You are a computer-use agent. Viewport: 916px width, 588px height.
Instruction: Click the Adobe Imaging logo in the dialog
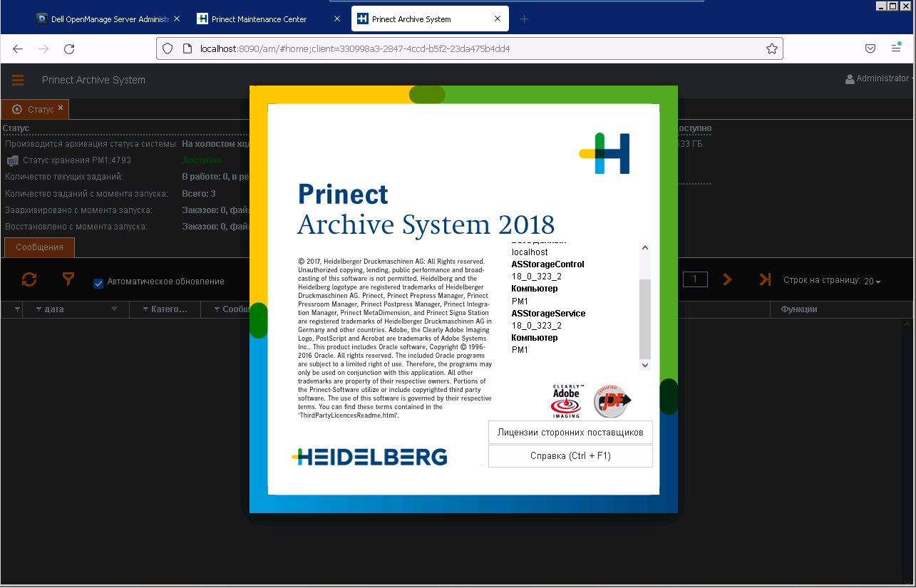[567, 401]
